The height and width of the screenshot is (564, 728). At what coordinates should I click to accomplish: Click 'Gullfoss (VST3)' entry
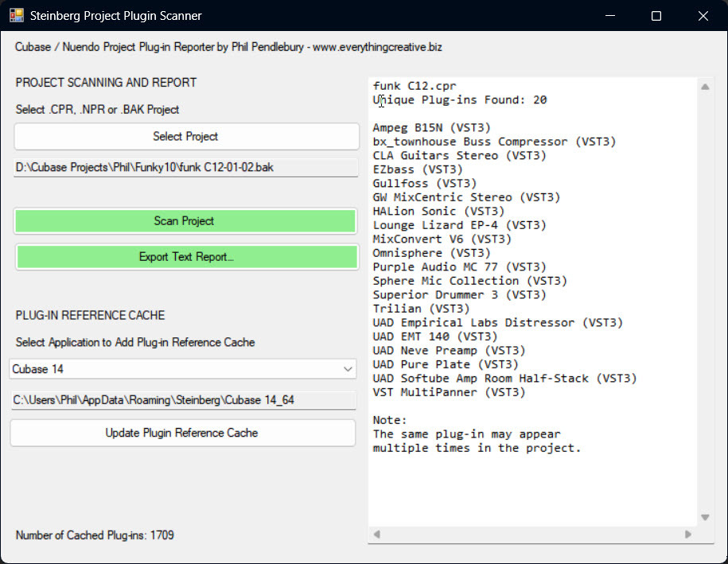[424, 183]
